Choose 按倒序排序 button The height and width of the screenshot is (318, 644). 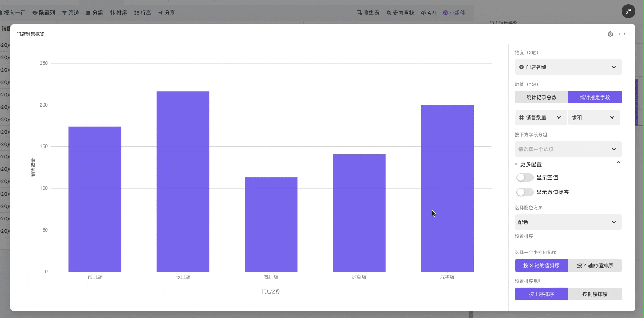click(595, 294)
